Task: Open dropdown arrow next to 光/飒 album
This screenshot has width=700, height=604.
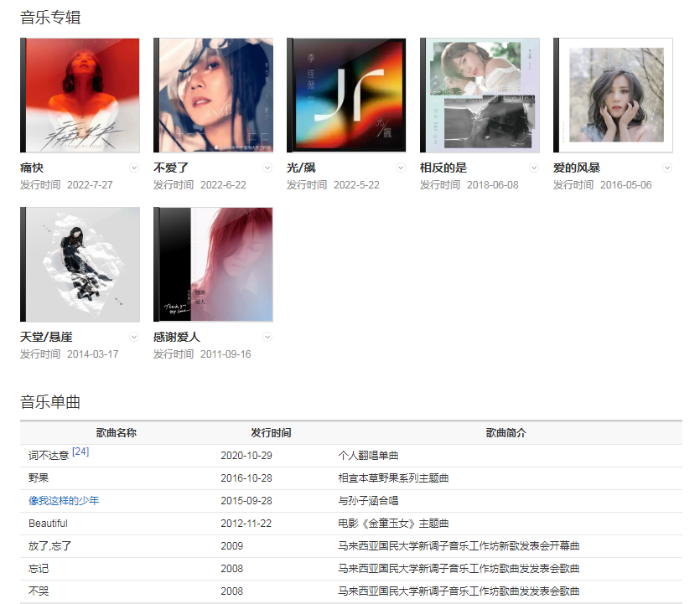Action: point(401,168)
